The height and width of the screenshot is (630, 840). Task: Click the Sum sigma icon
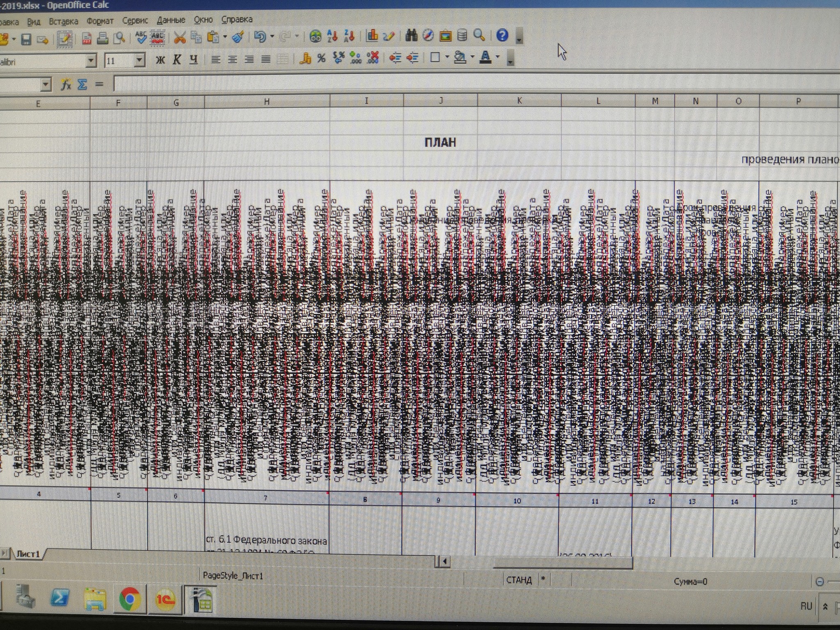point(82,84)
